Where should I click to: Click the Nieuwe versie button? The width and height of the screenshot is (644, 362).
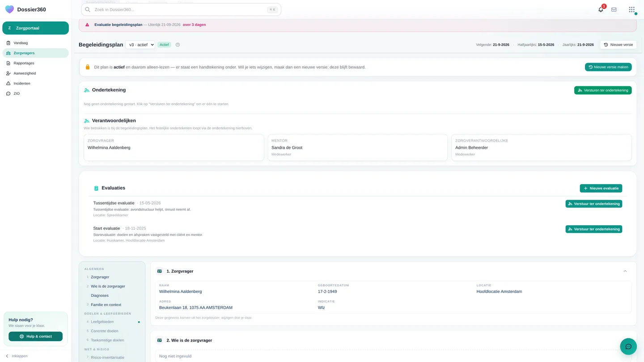(x=618, y=45)
